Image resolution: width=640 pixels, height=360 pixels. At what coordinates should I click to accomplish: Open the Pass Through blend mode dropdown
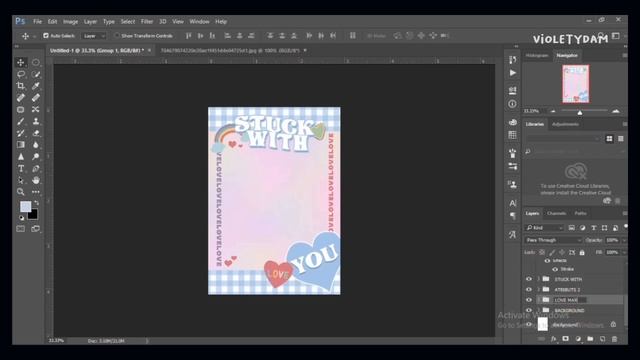(x=553, y=240)
